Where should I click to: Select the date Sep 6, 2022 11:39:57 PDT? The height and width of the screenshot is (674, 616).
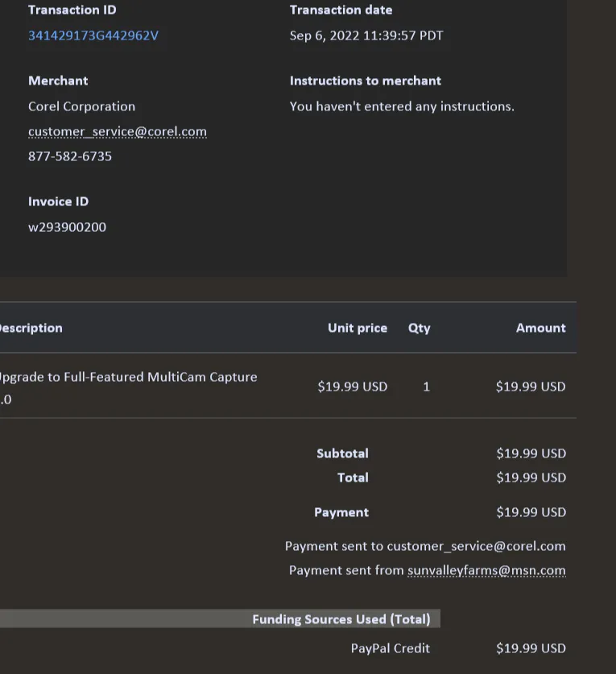[366, 35]
